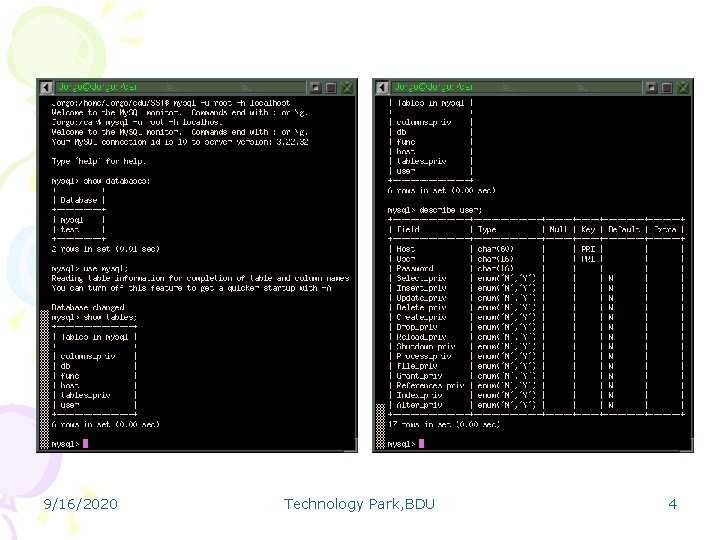
Task: Click the 'Key' column header
Action: 588,229
